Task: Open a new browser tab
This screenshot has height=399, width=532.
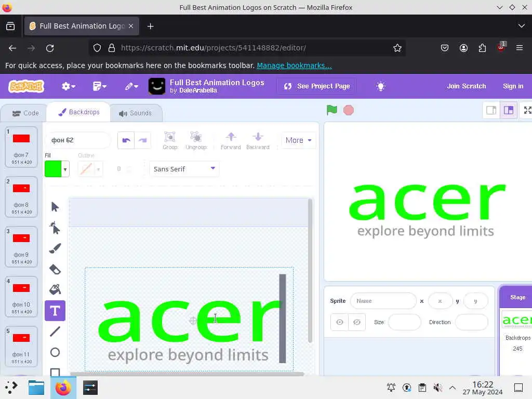Action: (x=150, y=26)
